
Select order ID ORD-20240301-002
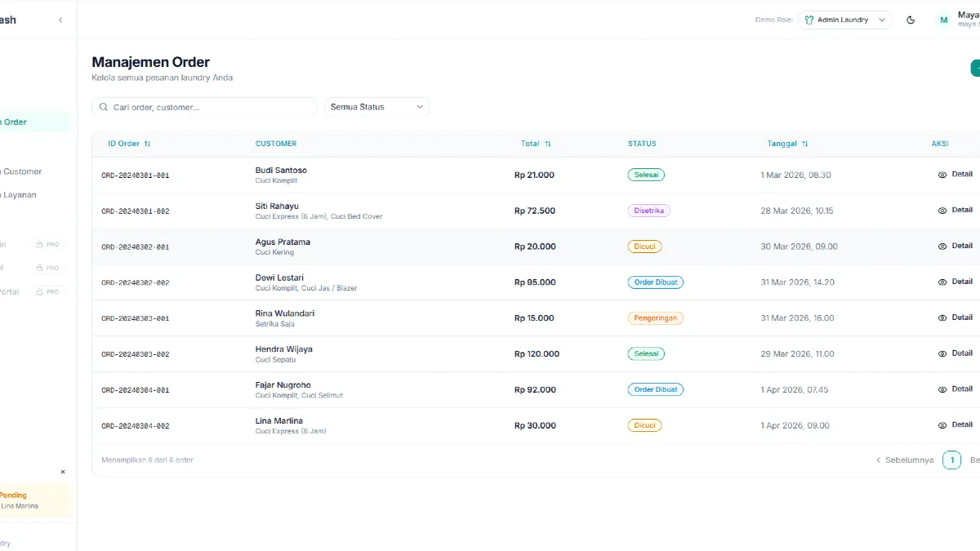(136, 211)
